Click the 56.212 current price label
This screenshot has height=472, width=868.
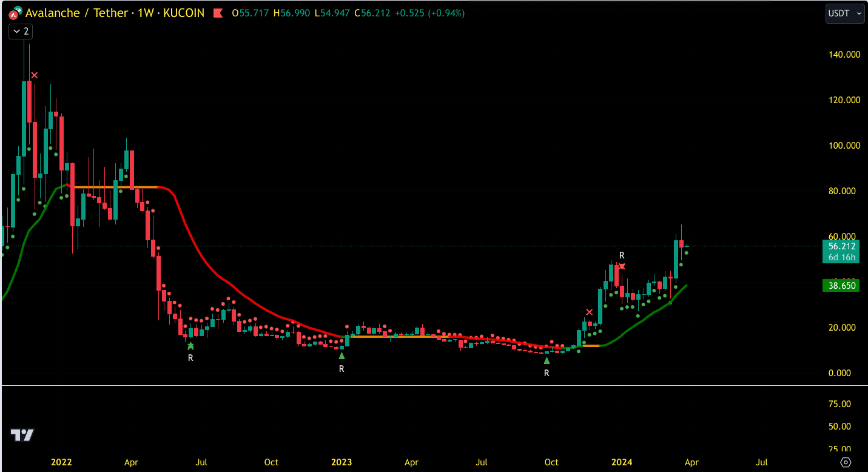(x=841, y=246)
